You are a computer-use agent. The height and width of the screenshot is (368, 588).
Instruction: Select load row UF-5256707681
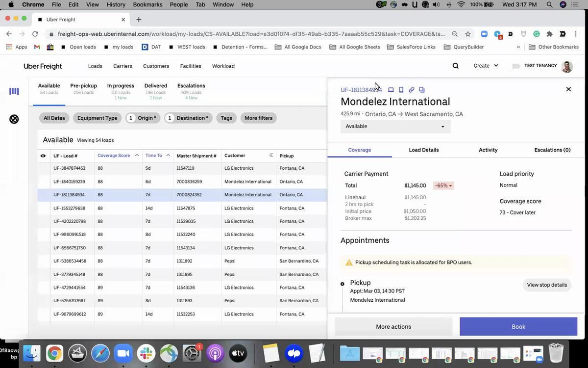point(182,301)
